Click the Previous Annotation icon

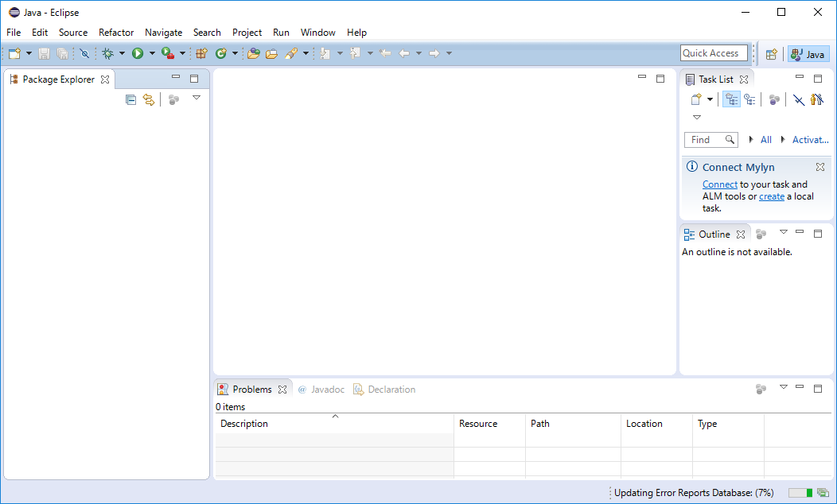[356, 53]
